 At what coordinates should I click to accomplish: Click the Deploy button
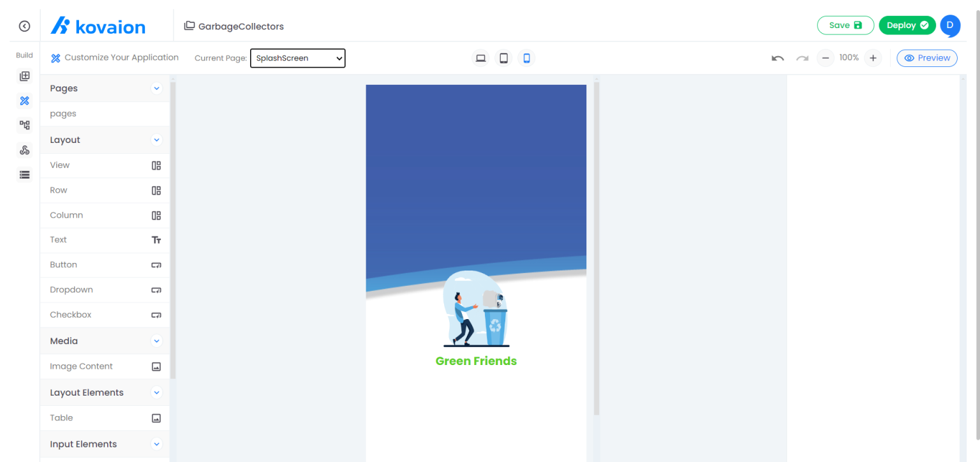(x=907, y=25)
